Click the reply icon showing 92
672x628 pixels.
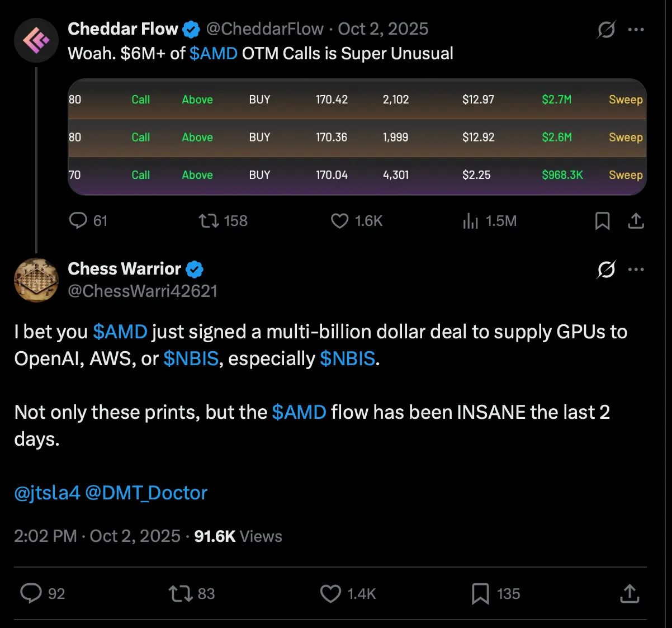point(31,594)
